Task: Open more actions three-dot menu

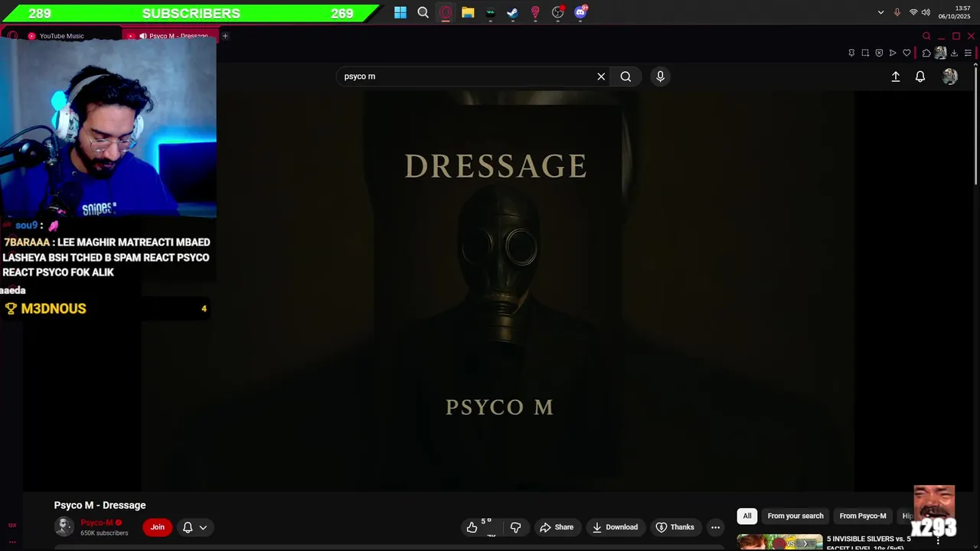Action: coord(715,527)
